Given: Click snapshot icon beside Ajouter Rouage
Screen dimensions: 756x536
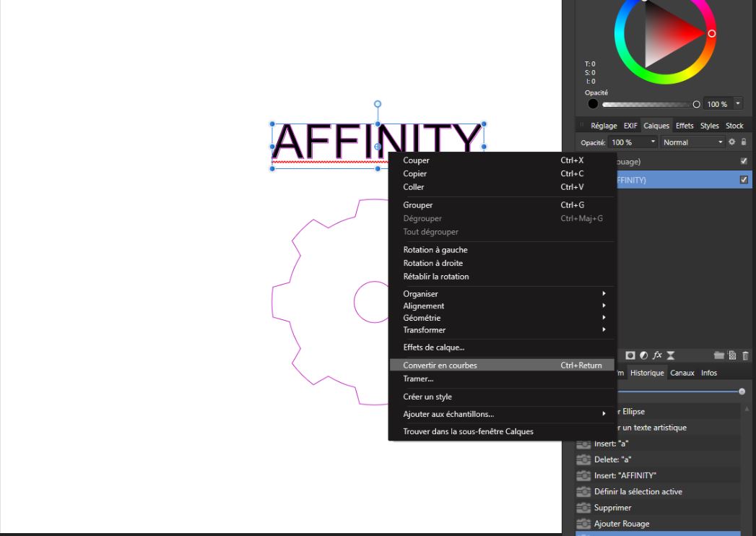Looking at the screenshot, I should pyautogui.click(x=583, y=524).
